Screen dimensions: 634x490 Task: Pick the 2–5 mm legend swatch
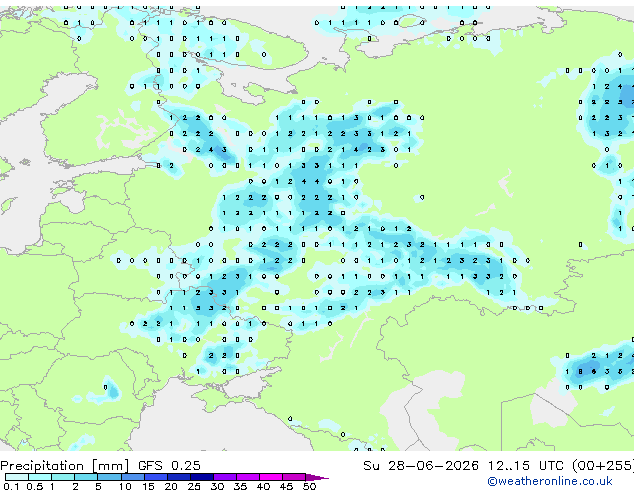[x=86, y=477]
